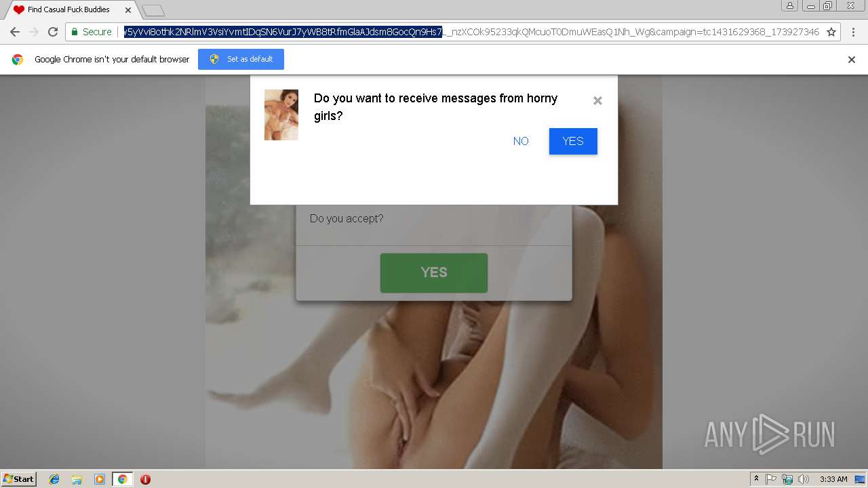
Task: Bookmark this page with the star icon
Action: (x=831, y=32)
